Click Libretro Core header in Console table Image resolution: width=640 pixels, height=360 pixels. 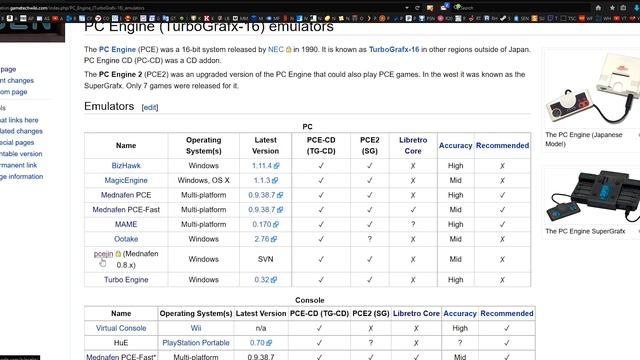tap(416, 313)
